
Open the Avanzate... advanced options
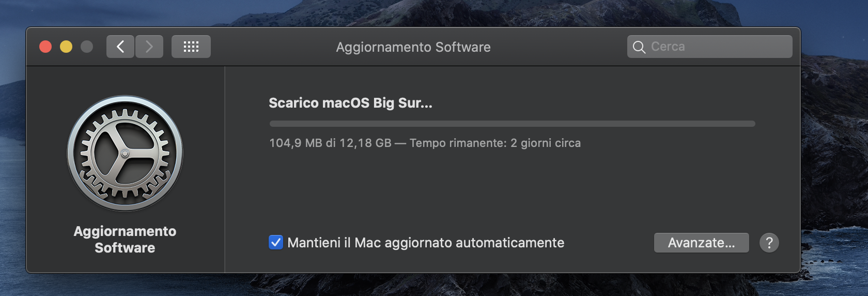[701, 243]
